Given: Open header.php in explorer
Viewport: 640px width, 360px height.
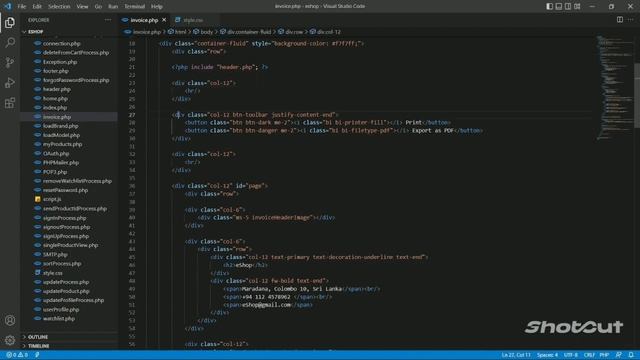Looking at the screenshot, I should (57, 89).
